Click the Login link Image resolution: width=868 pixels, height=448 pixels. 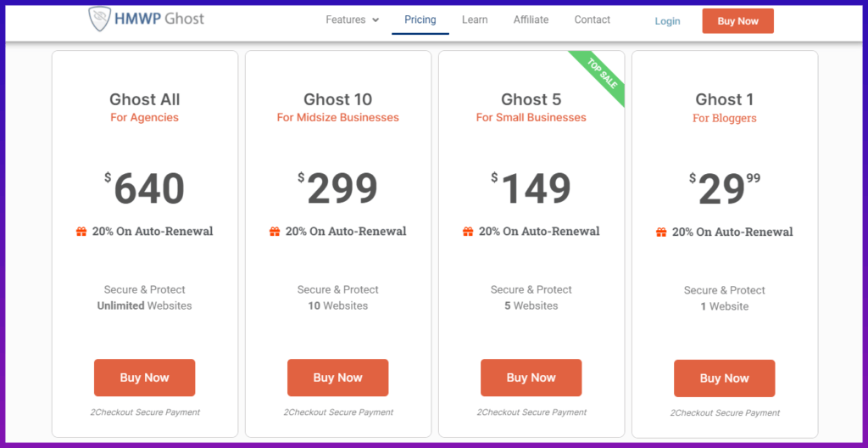tap(667, 21)
